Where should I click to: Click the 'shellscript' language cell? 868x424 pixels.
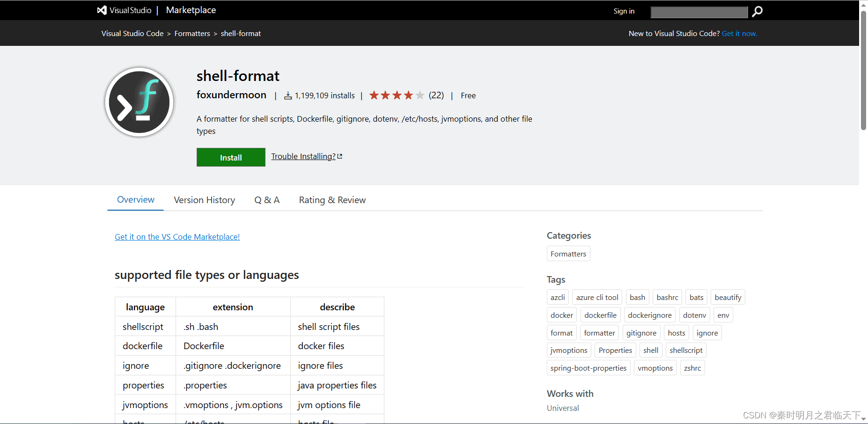[x=145, y=327]
